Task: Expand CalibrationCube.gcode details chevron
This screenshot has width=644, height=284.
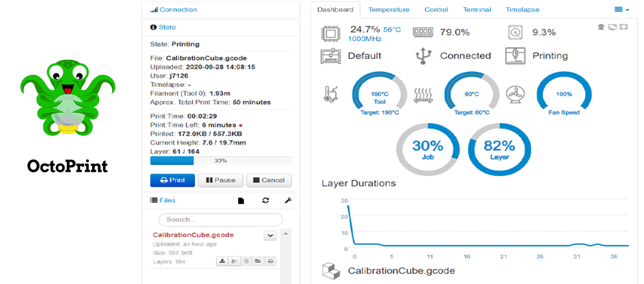Action: pyautogui.click(x=270, y=235)
